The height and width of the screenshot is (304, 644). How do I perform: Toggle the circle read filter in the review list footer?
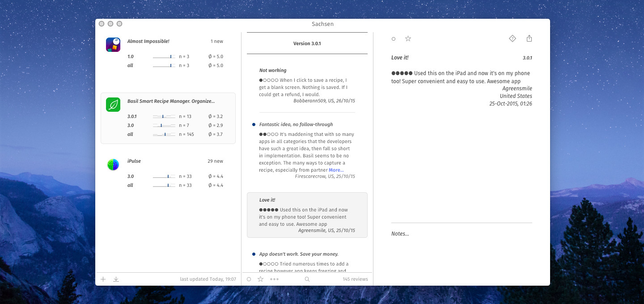tap(249, 279)
